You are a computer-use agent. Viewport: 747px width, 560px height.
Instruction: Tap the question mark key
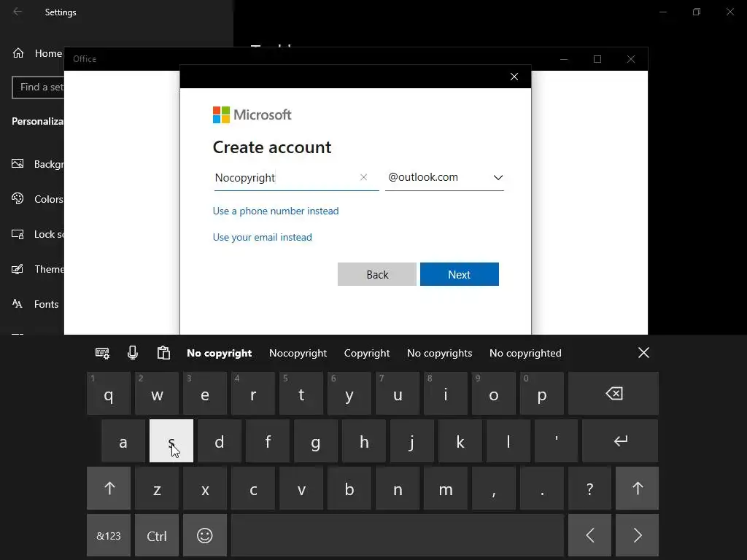(589, 488)
